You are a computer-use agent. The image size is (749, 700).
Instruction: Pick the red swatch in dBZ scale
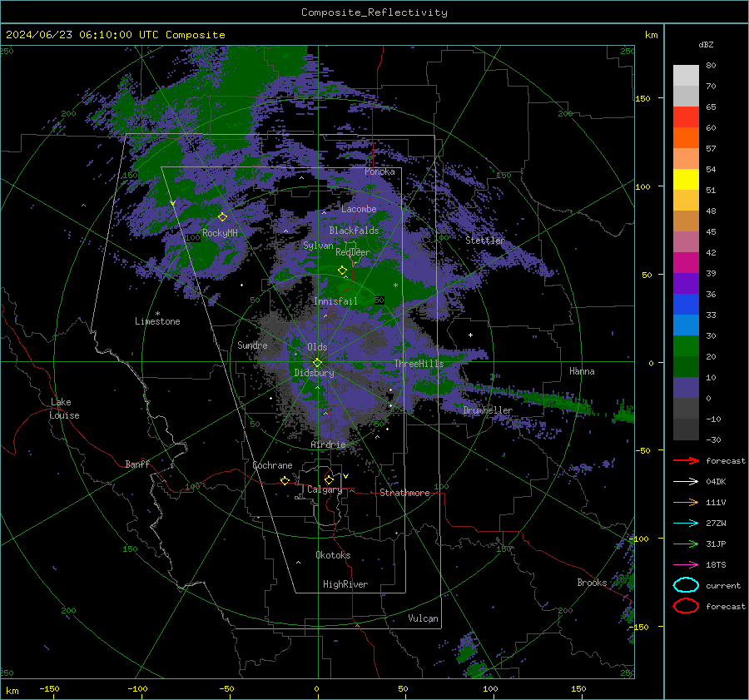pyautogui.click(x=686, y=117)
